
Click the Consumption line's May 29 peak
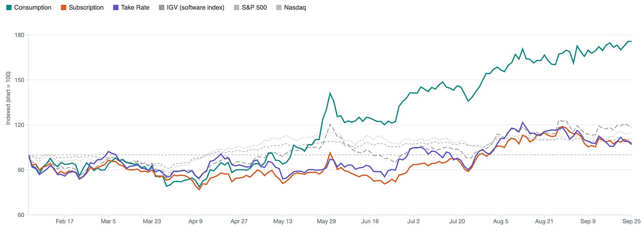pyautogui.click(x=330, y=93)
